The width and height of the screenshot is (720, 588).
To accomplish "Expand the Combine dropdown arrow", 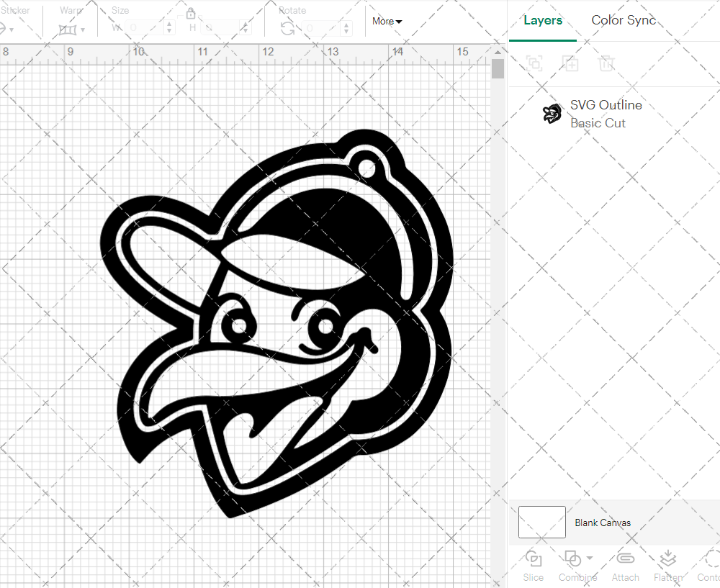I will 590,558.
